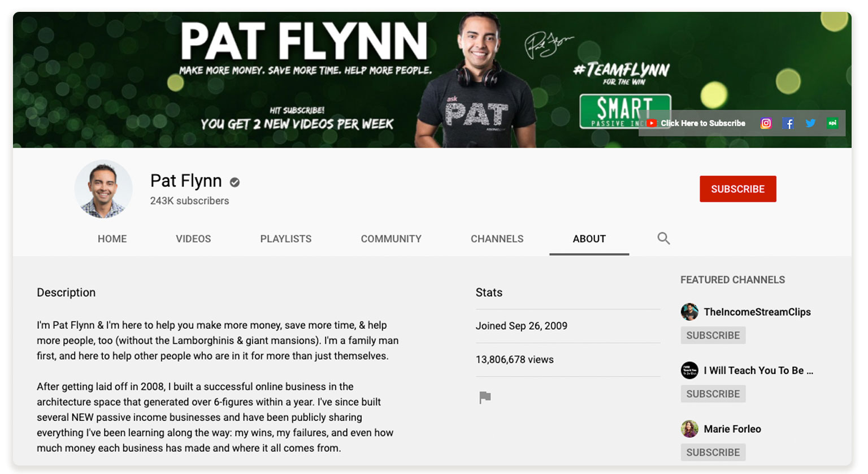This screenshot has width=868, height=474.
Task: Click the red Subscribe button
Action: [x=738, y=189]
